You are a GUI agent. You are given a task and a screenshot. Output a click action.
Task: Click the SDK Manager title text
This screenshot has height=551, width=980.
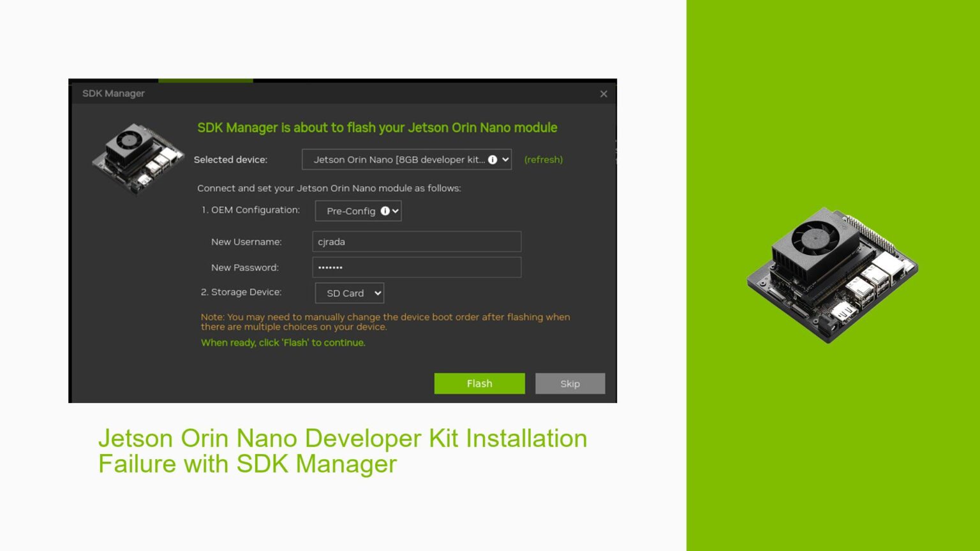click(x=114, y=93)
